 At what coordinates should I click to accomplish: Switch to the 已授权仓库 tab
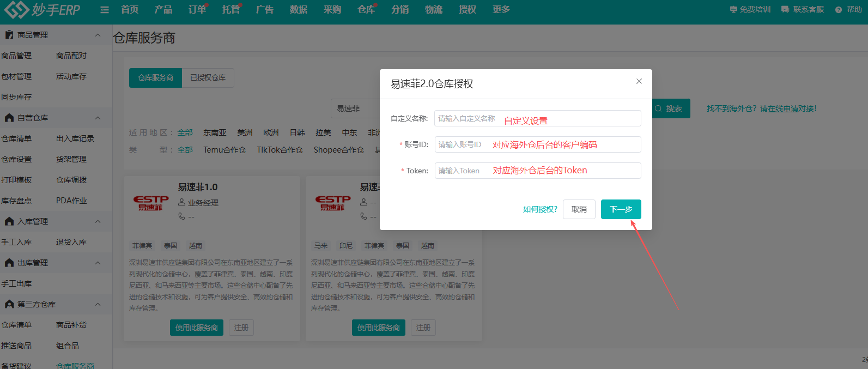point(208,78)
